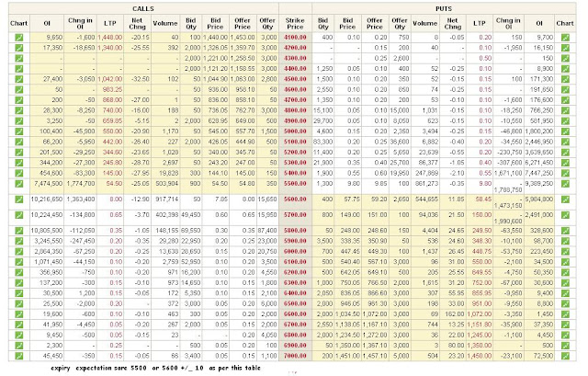The height and width of the screenshot is (376, 588).
Task: Click the puts chart icon in the 6600.00 row
Action: click(565, 314)
